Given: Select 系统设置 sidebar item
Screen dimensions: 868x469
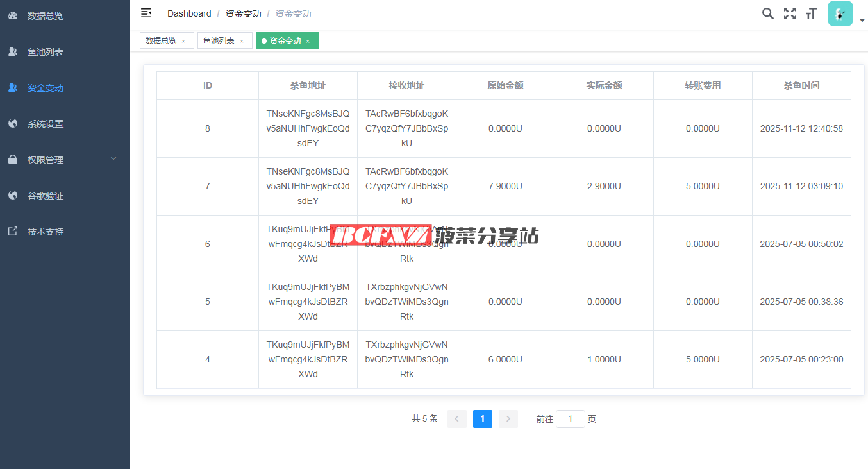Looking at the screenshot, I should coord(46,124).
